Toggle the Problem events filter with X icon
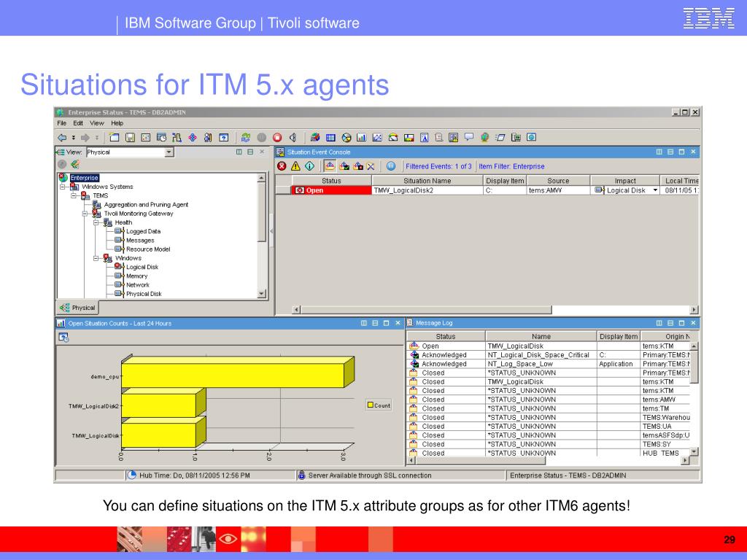 [x=371, y=166]
